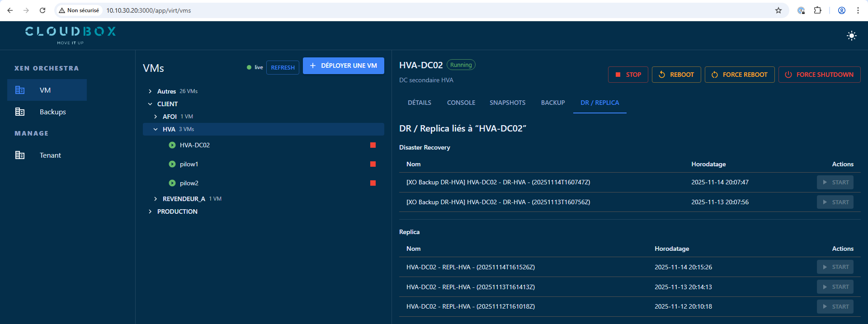Screen dimensions: 868x324
Task: Bookmark this page with star icon
Action: coord(778,10)
